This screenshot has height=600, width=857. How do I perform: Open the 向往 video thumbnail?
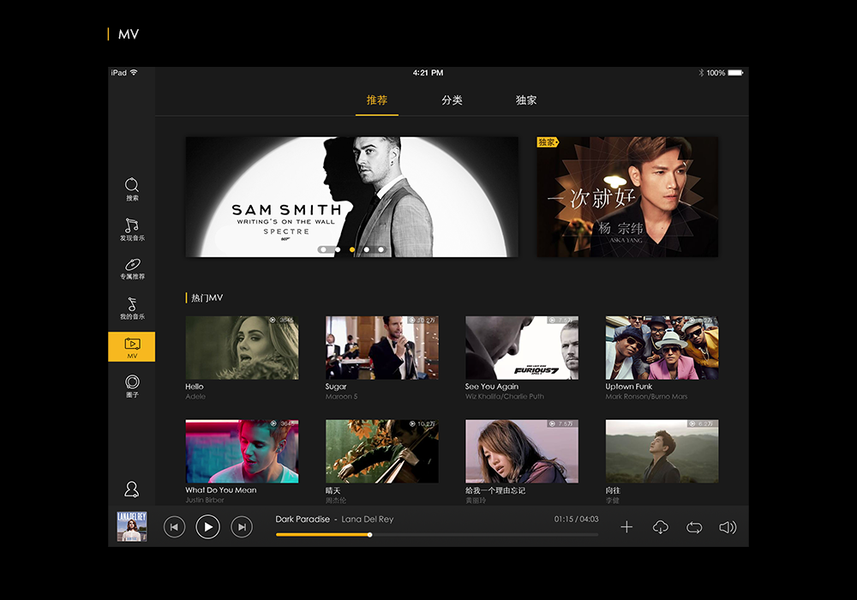(662, 451)
